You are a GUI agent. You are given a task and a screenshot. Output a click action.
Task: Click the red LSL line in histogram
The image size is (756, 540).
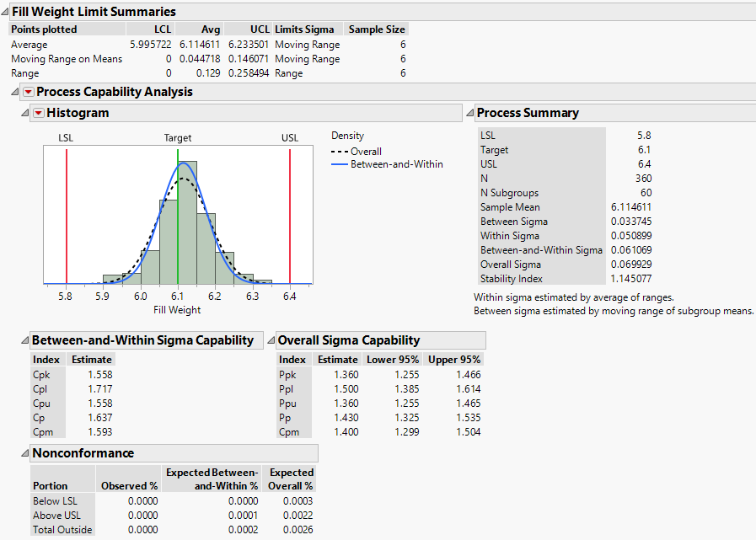pyautogui.click(x=67, y=217)
